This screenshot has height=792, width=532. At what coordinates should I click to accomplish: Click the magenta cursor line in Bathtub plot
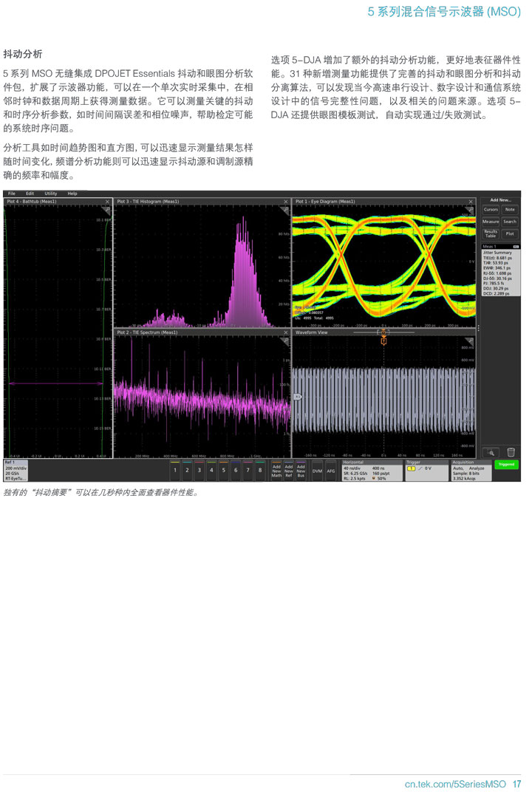pos(57,384)
